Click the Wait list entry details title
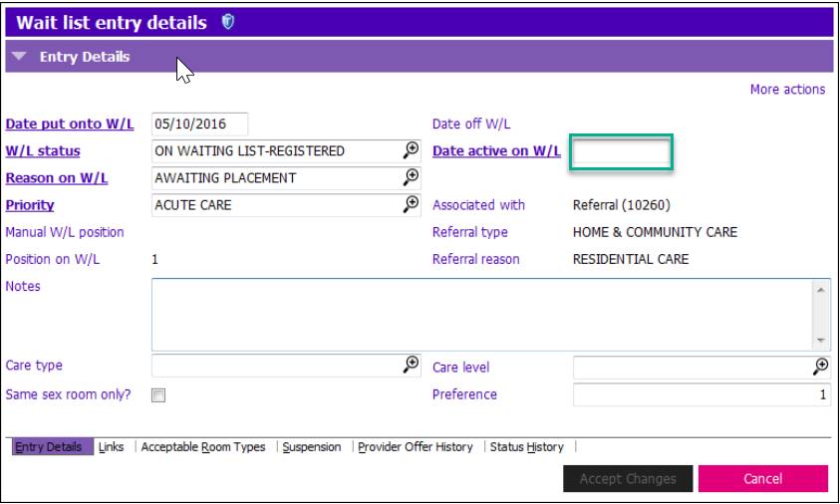Viewport: 840px width, 504px height. 112,23
